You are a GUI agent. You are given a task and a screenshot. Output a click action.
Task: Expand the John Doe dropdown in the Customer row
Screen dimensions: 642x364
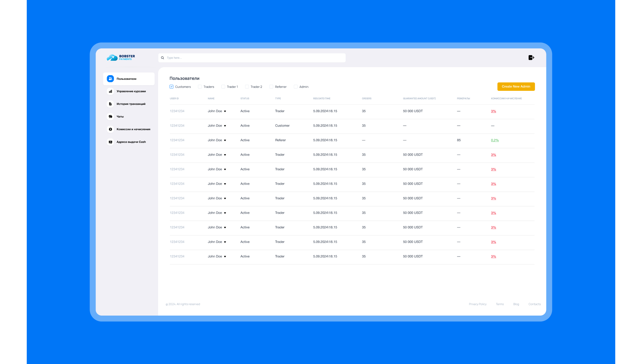point(225,126)
